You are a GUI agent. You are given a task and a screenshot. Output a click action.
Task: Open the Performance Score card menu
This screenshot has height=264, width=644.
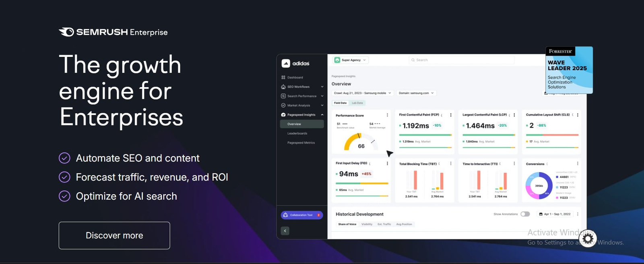click(387, 115)
